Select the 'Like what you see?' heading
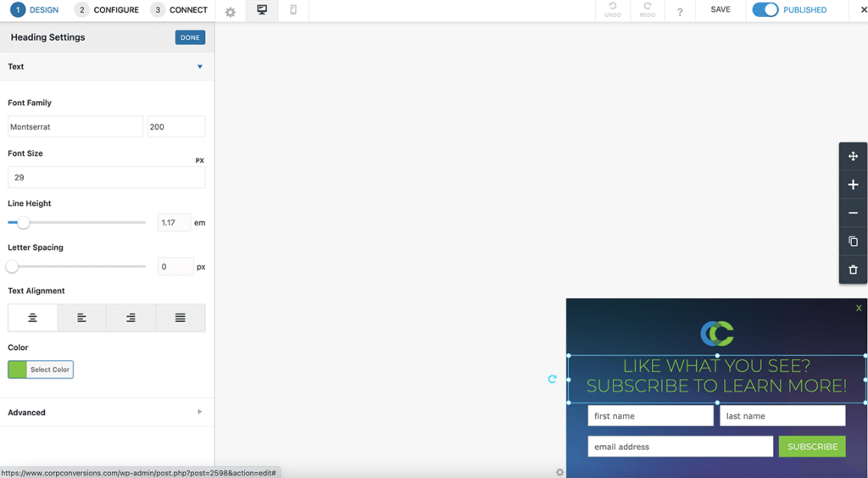Screen dimensions: 868x478 [717, 375]
